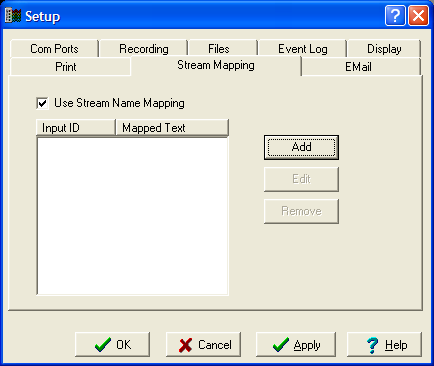
Task: Click the Input ID column header
Action: [76, 128]
